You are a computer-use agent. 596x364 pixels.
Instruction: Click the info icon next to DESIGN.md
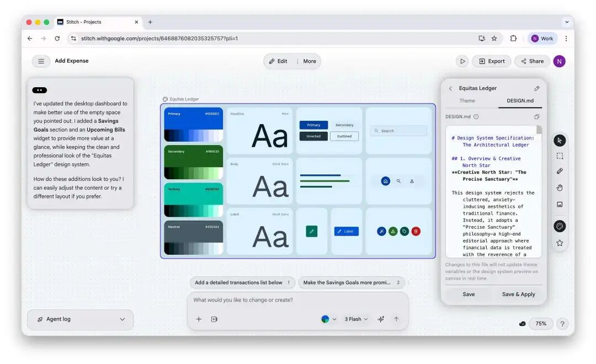point(476,117)
